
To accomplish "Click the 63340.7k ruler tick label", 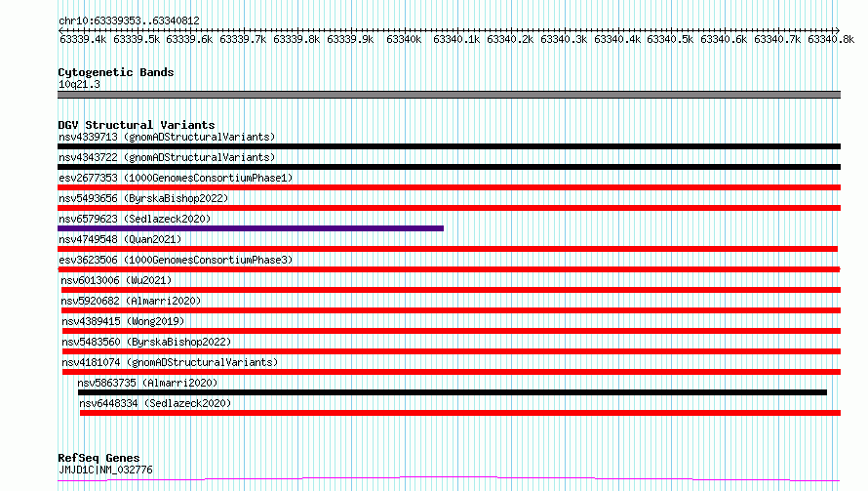I will (777, 39).
